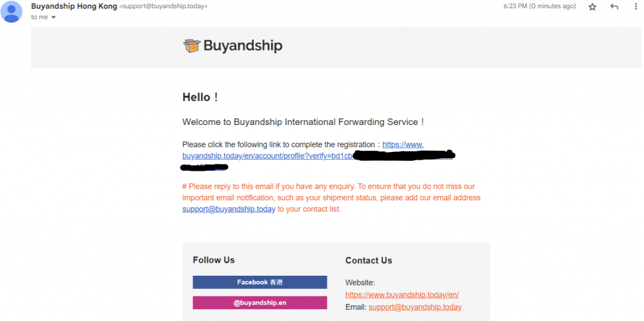The image size is (644, 321).
Task: Open the three-dot more options menu
Action: tap(635, 7)
